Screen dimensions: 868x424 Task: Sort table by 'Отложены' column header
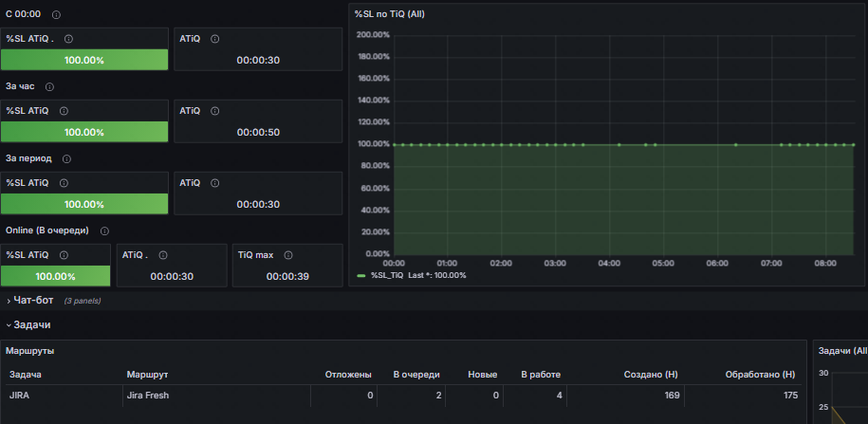pyautogui.click(x=347, y=375)
